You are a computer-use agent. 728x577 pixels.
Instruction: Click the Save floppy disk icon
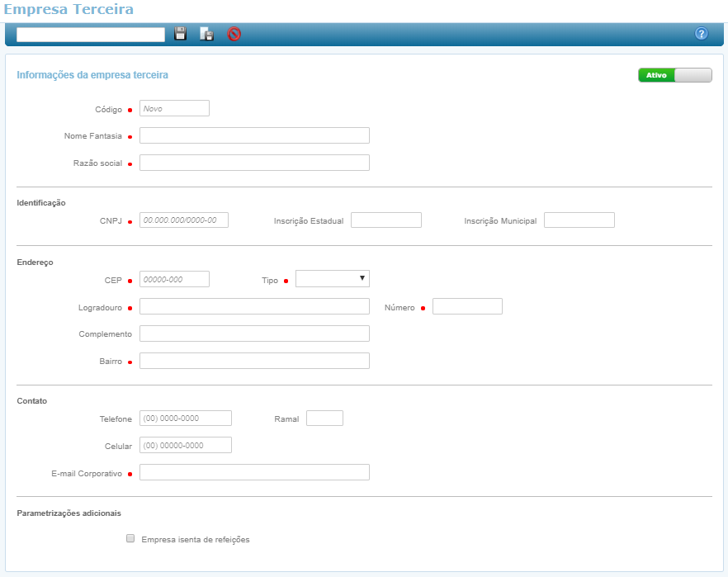181,34
